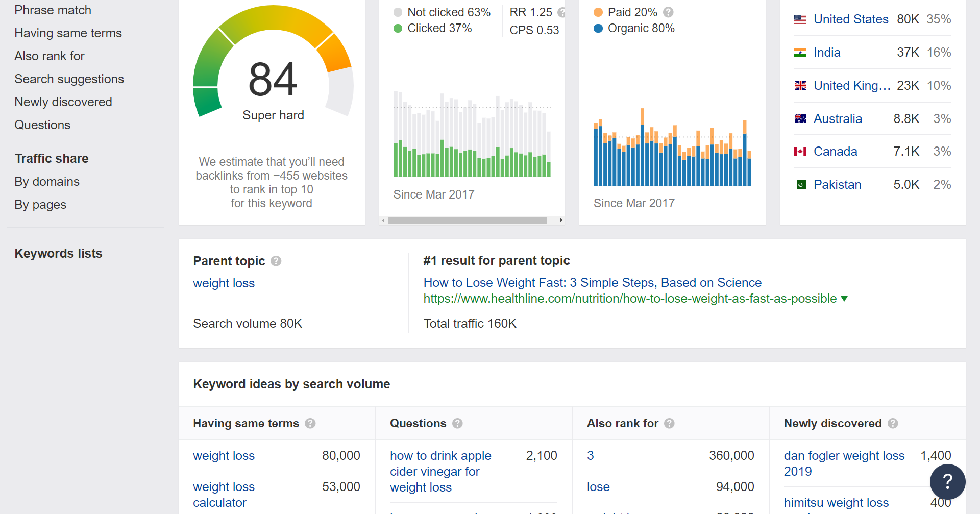Open Keywords lists section
Screen dimensions: 980x514
[58, 254]
